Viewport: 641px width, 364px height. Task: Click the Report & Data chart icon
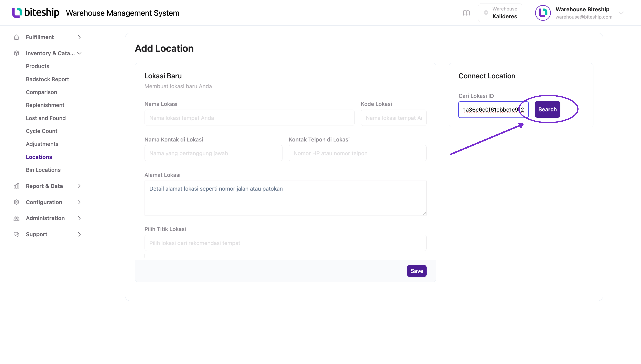(x=17, y=186)
